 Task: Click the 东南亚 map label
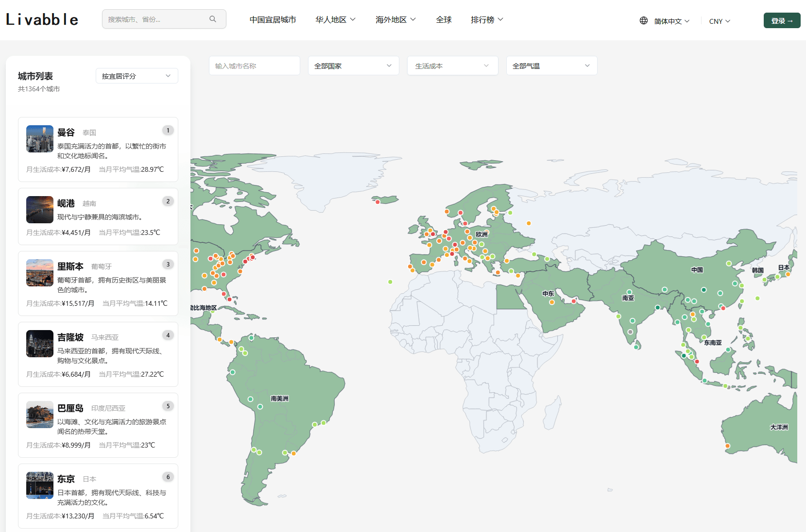click(x=713, y=343)
